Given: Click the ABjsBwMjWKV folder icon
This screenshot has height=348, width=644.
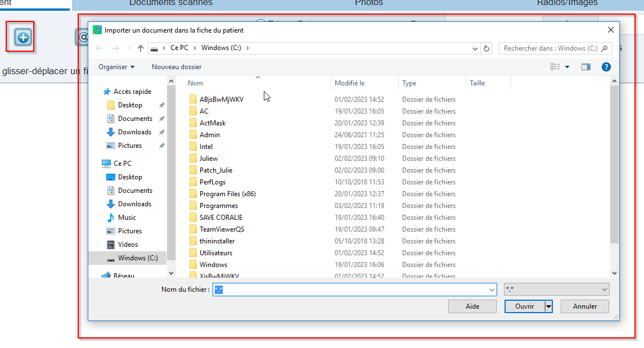Looking at the screenshot, I should coord(193,100).
